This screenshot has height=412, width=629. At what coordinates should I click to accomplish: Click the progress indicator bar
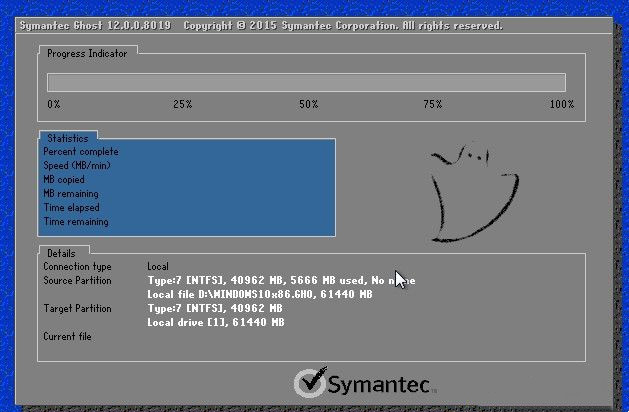306,83
